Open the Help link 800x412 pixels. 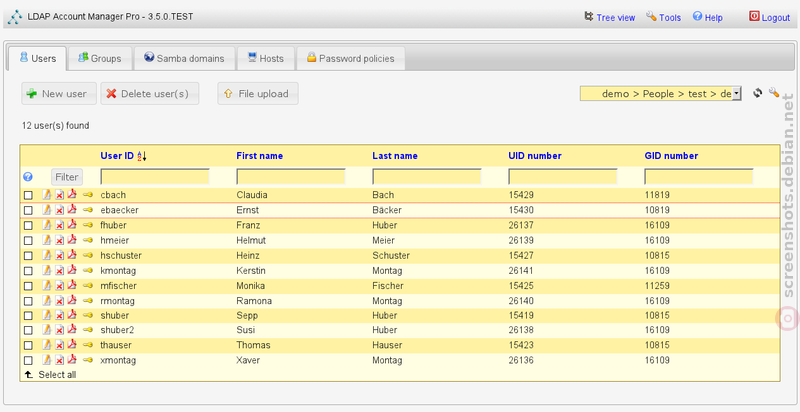pos(708,17)
